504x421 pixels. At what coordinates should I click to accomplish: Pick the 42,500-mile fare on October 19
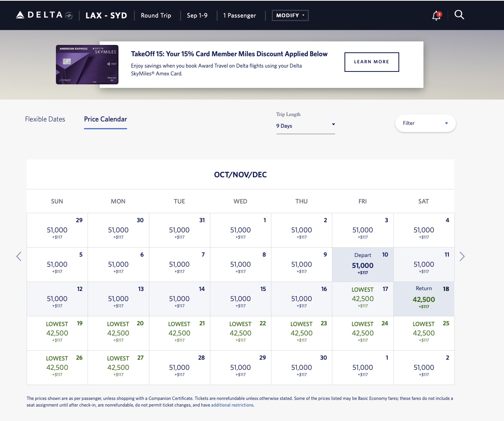click(57, 333)
